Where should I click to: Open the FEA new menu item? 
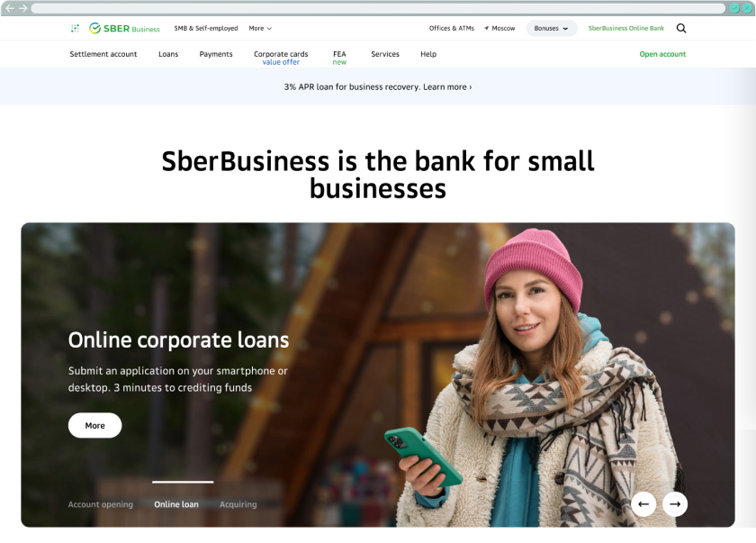[x=339, y=58]
